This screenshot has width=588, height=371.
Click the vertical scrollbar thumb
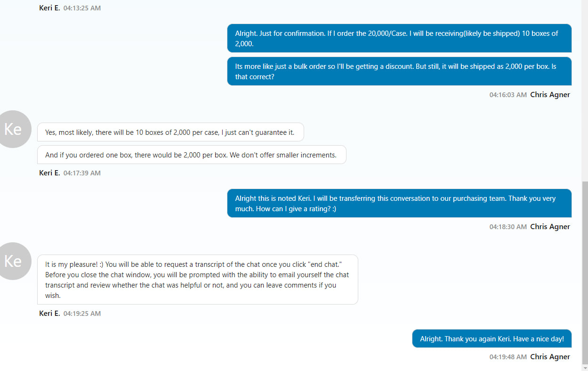(x=585, y=272)
